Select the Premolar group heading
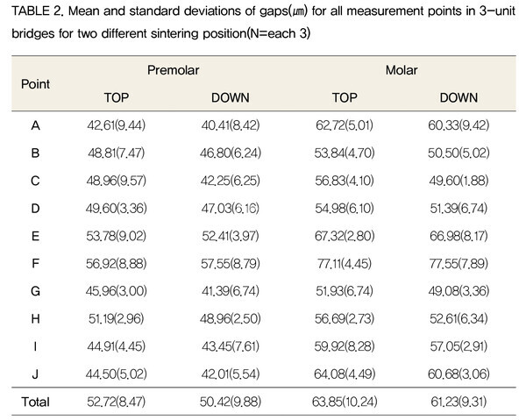The image size is (526, 420). (173, 70)
